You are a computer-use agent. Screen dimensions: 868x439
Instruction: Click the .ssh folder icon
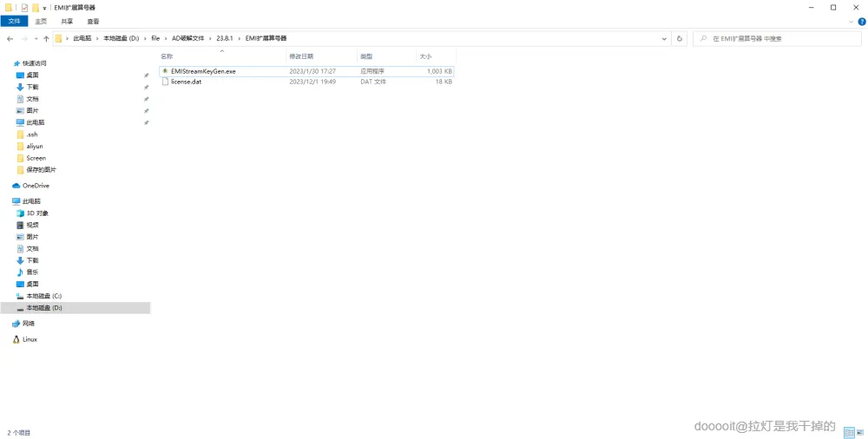[x=21, y=134]
